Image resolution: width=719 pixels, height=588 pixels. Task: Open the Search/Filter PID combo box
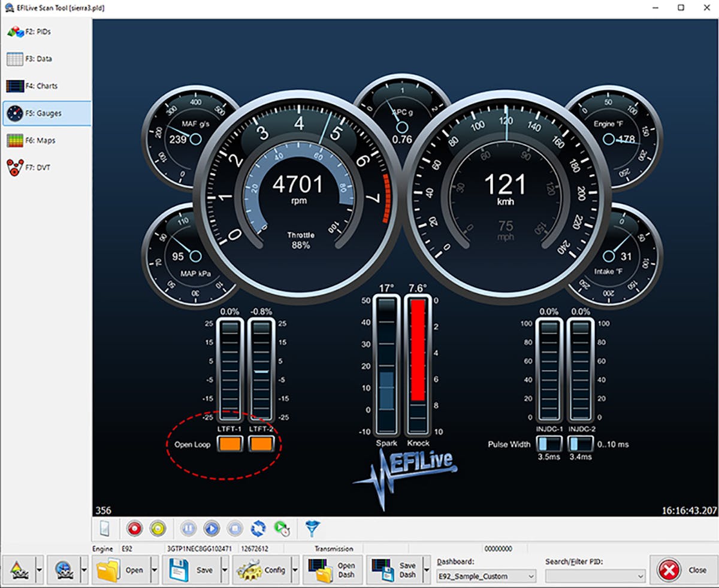(x=594, y=576)
